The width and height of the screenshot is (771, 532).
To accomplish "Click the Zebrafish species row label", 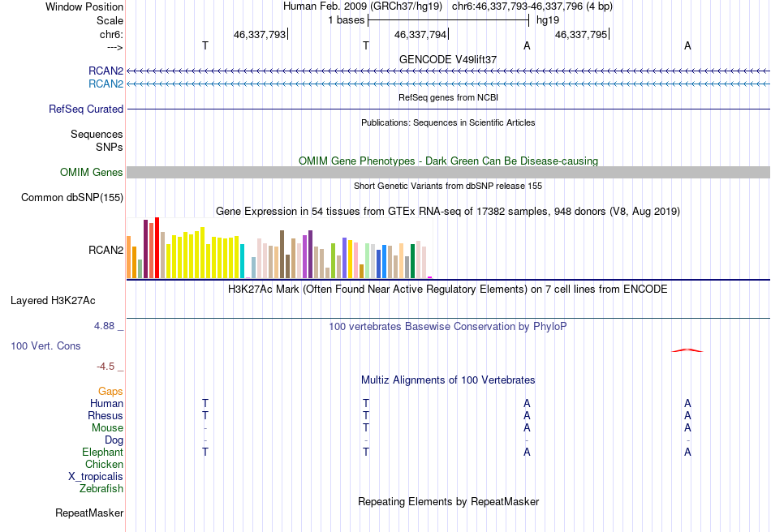I will [101, 489].
